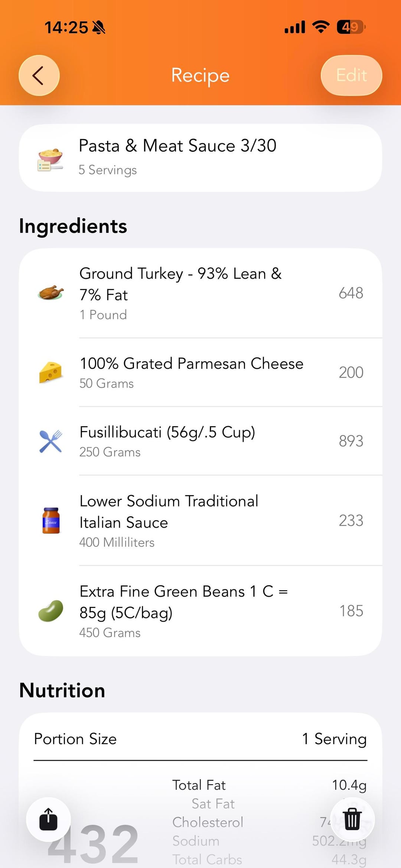This screenshot has height=868, width=401.
Task: Tap the share icon button
Action: coord(48,819)
